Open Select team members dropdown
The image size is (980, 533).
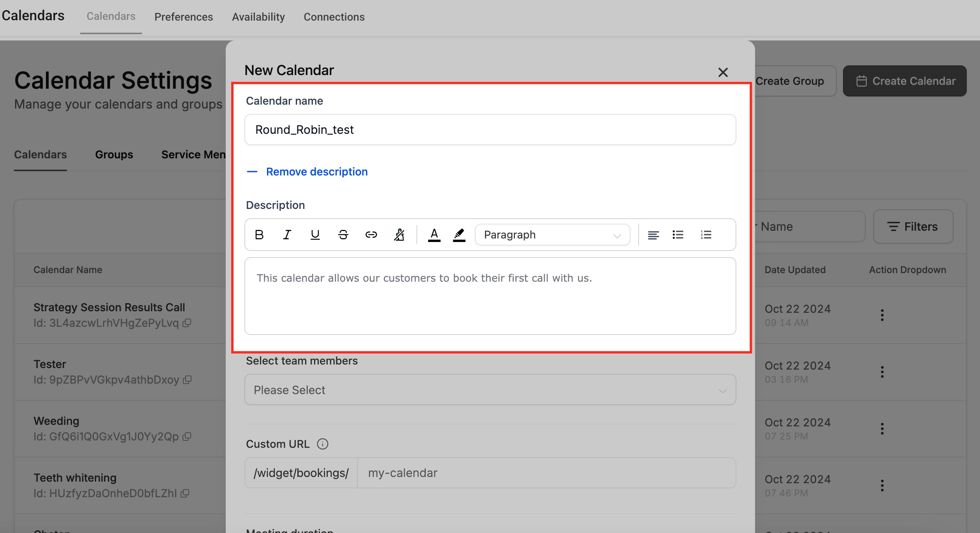pos(490,390)
